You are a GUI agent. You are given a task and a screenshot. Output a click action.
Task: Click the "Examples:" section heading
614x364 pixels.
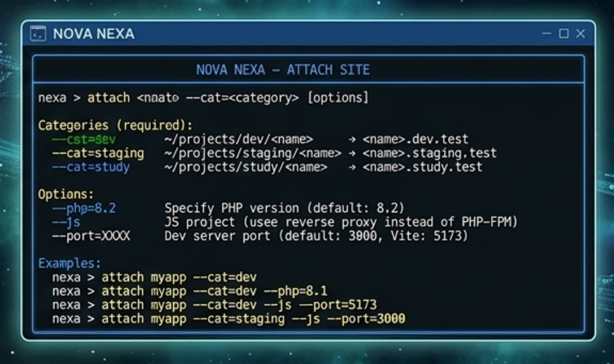tap(70, 263)
